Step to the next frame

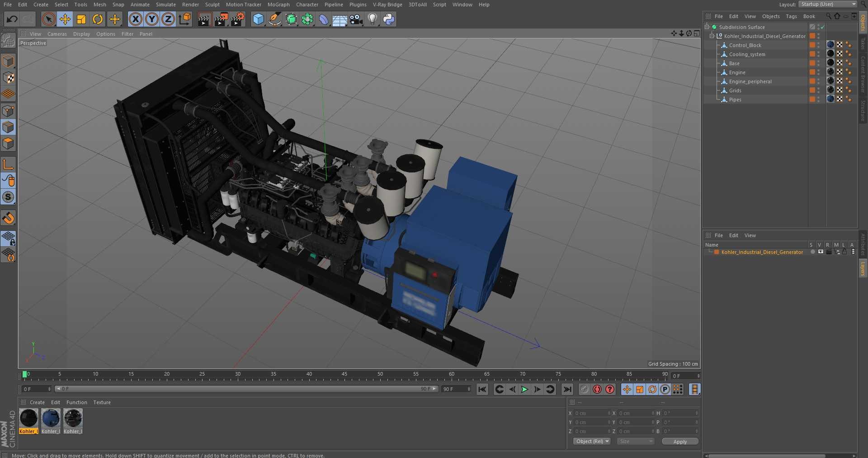537,389
